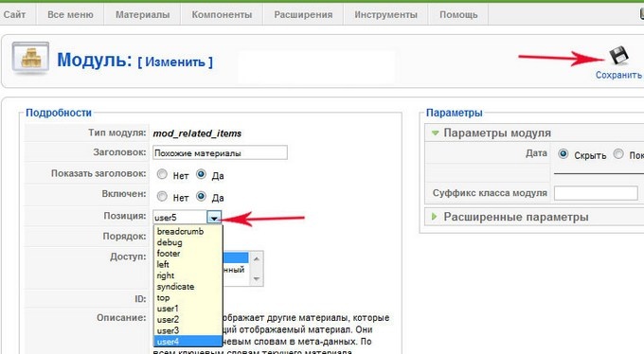The image size is (644, 354).
Task: Choose syndicate in the position list
Action: [x=188, y=287]
